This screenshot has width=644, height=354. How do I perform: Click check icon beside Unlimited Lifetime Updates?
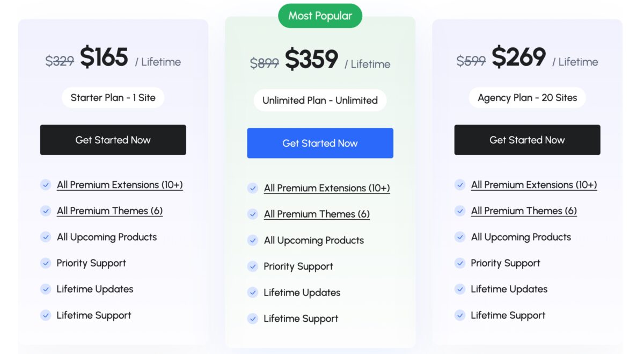253,292
